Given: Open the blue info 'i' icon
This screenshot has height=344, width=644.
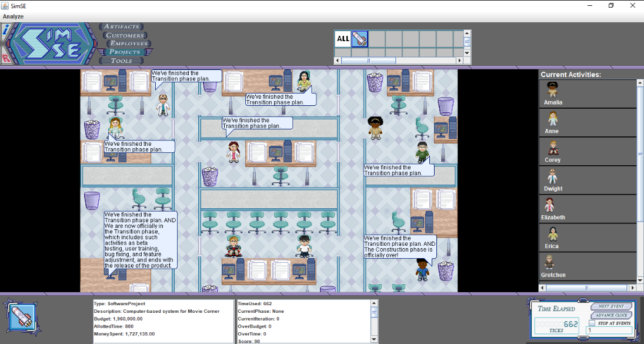Looking at the screenshot, I should [x=4, y=32].
